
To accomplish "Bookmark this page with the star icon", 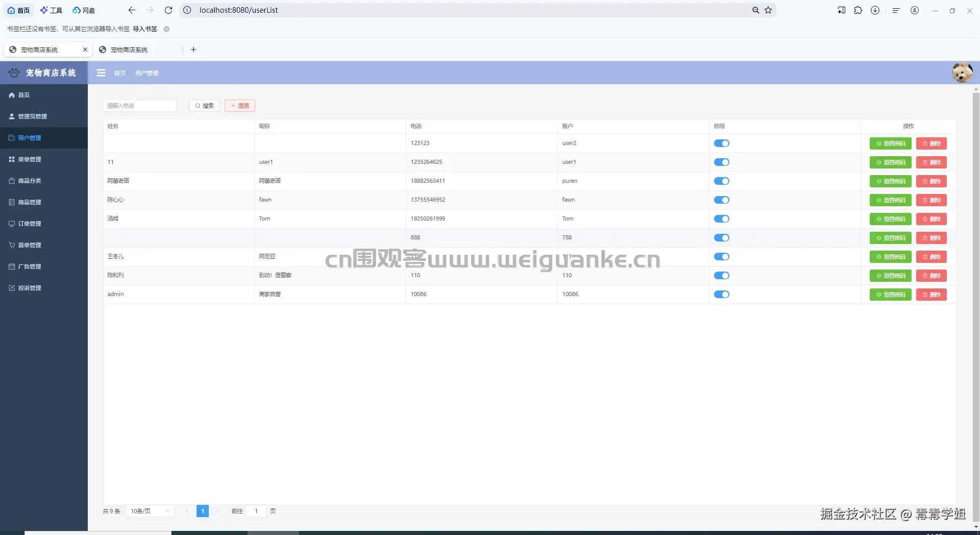I will click(x=768, y=10).
